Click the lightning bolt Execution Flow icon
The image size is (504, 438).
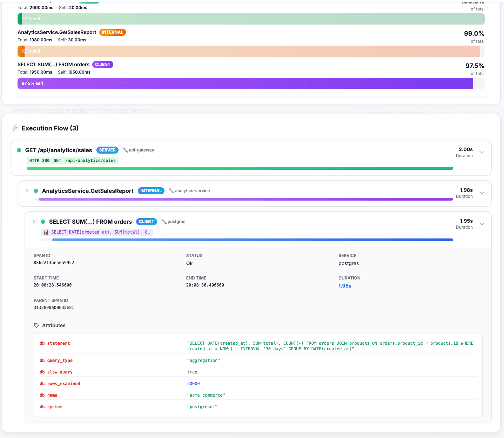tap(15, 128)
